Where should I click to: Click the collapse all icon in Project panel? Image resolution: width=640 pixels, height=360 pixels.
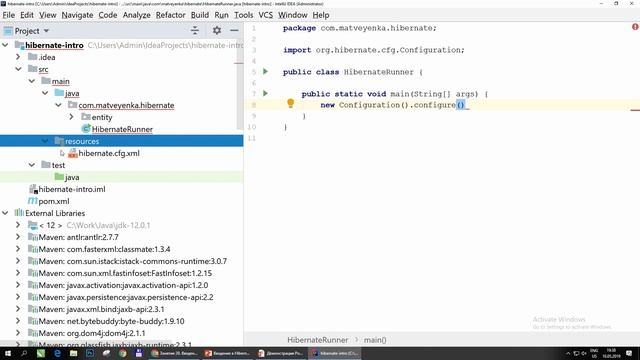coord(195,31)
